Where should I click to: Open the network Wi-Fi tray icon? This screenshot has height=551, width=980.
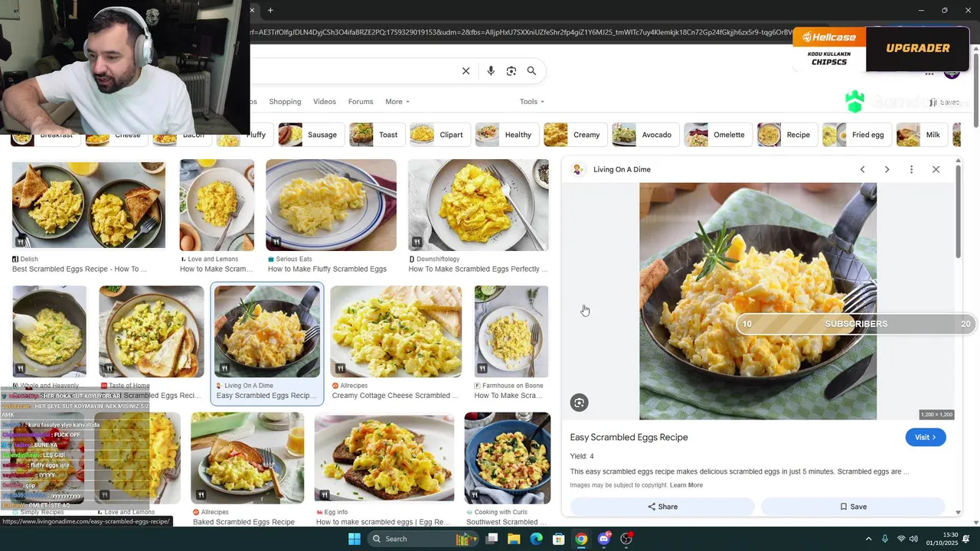901,539
